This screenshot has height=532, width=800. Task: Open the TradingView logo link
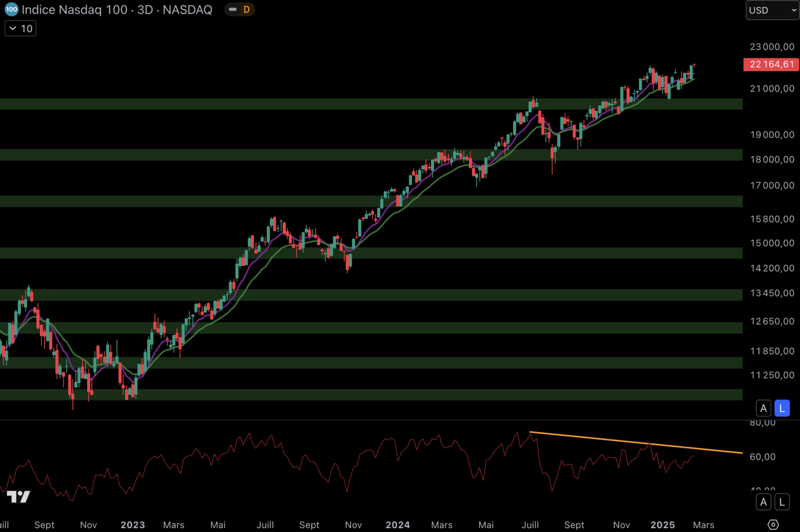[x=19, y=497]
